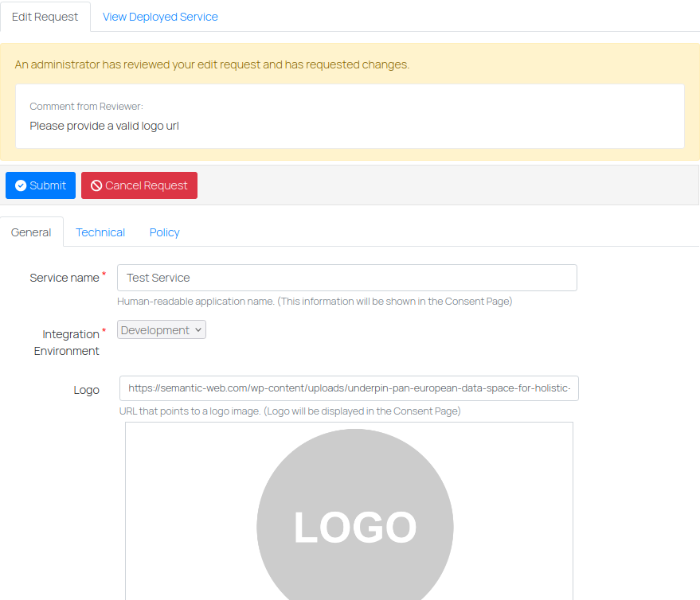Click the 'Human-readable application name' help text
The width and height of the screenshot is (700, 600).
coord(315,302)
